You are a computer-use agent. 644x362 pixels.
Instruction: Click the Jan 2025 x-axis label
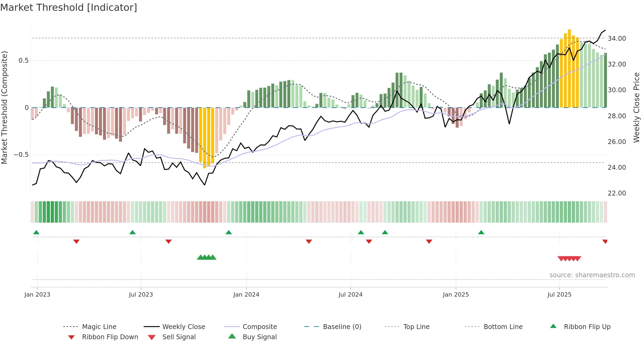(x=456, y=295)
